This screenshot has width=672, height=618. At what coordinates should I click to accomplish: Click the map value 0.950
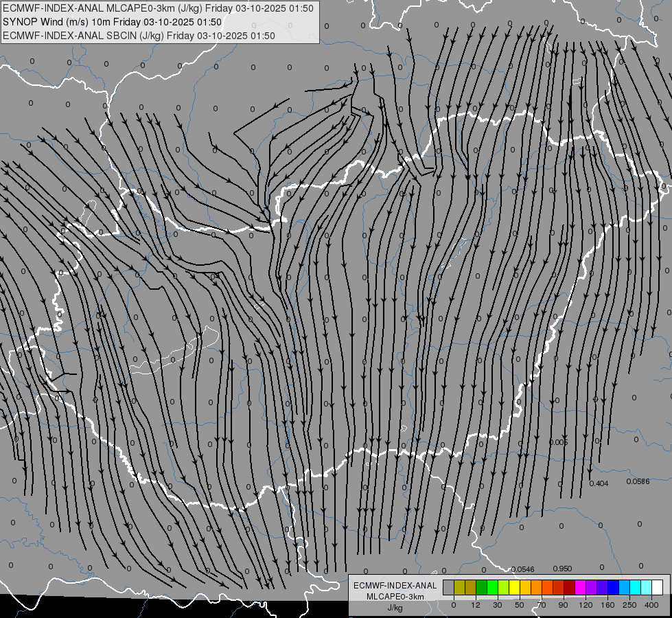click(x=562, y=569)
